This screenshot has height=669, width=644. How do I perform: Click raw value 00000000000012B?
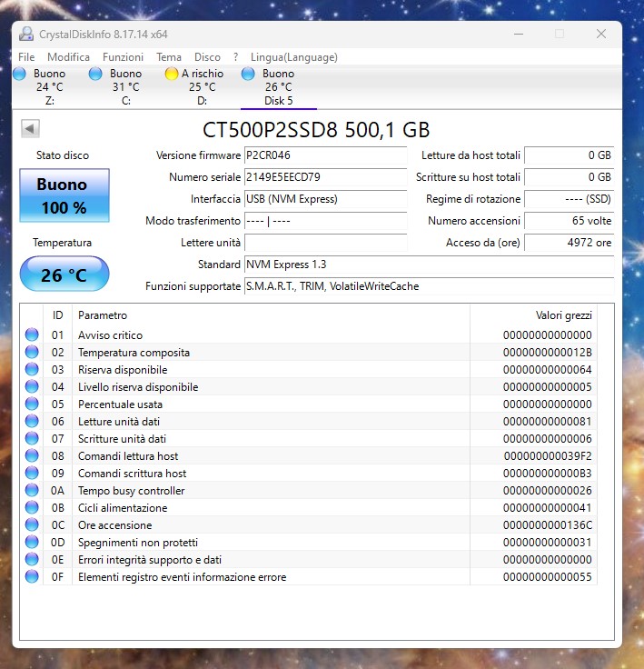pos(547,353)
